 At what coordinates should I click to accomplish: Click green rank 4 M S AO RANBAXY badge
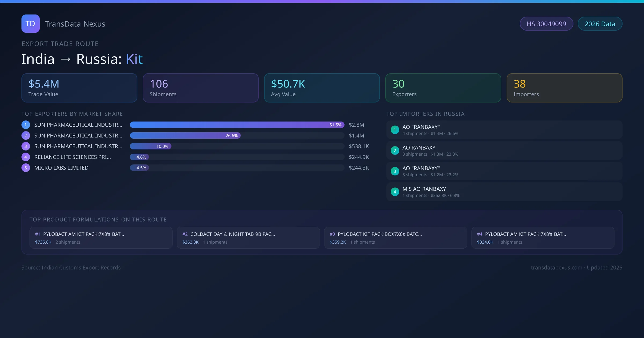tap(395, 192)
